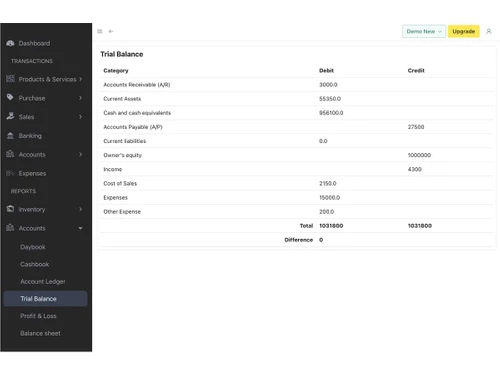
Task: Click the 27500 credit value
Action: (416, 127)
